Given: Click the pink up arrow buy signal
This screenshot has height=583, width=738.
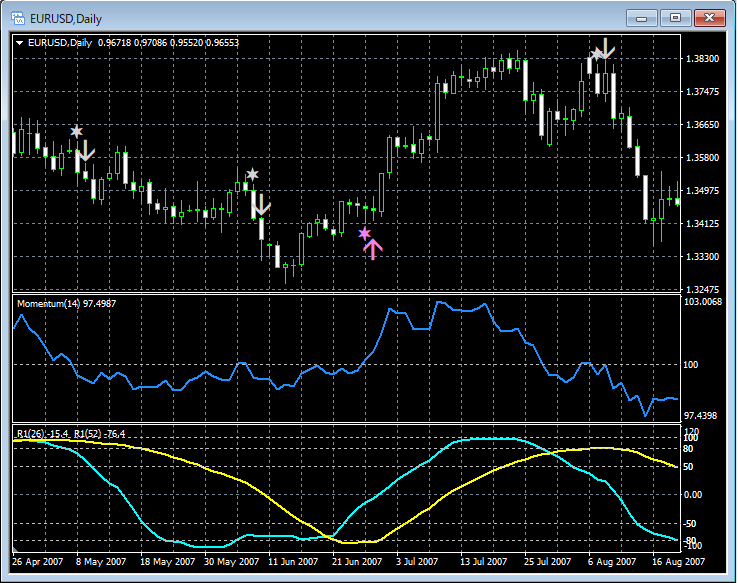Looking at the screenshot, I should coord(373,250).
